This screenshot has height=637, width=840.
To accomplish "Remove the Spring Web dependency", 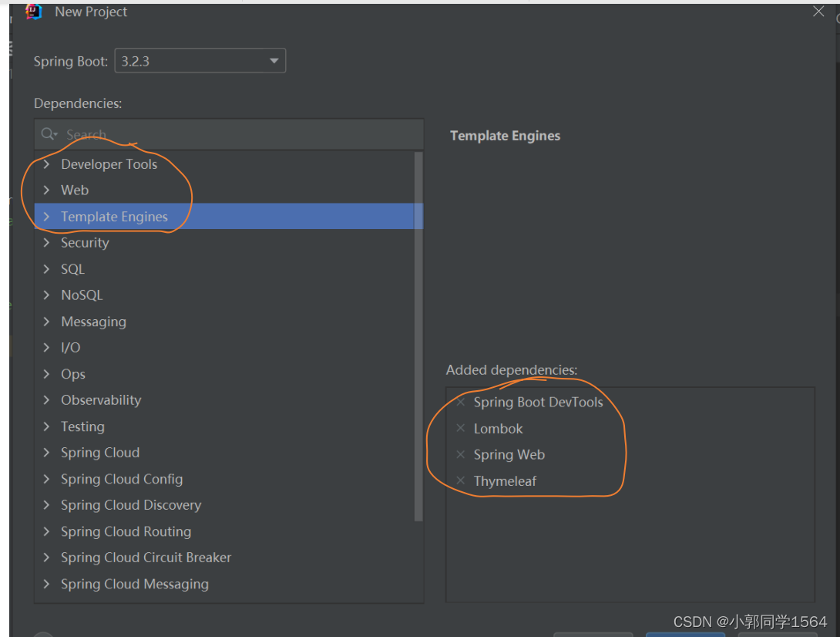I will click(x=460, y=454).
